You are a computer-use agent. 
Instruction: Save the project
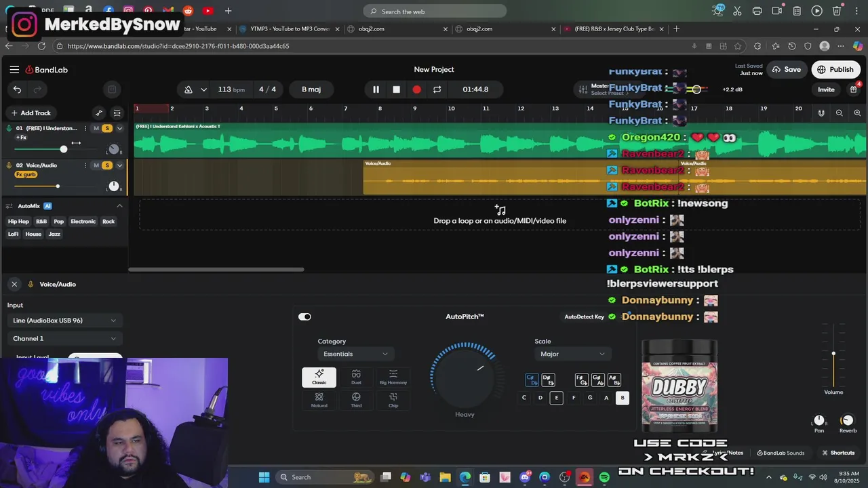coord(786,69)
